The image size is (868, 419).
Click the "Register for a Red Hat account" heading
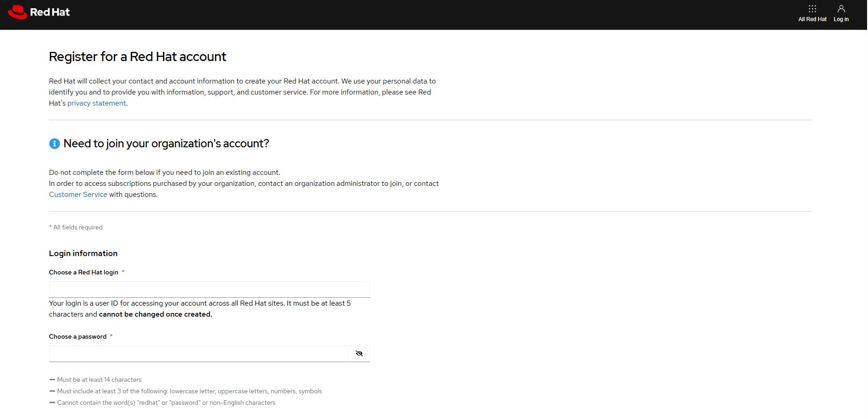coord(138,56)
